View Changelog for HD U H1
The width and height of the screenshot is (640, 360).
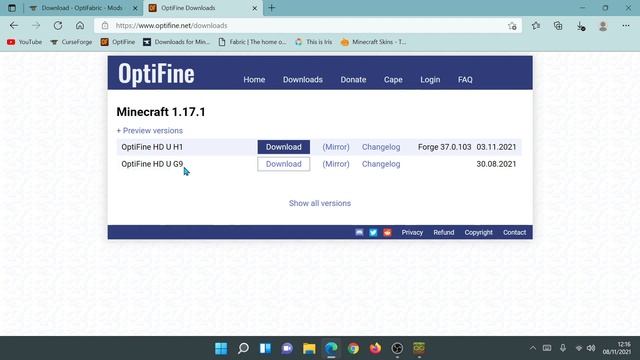[381, 147]
